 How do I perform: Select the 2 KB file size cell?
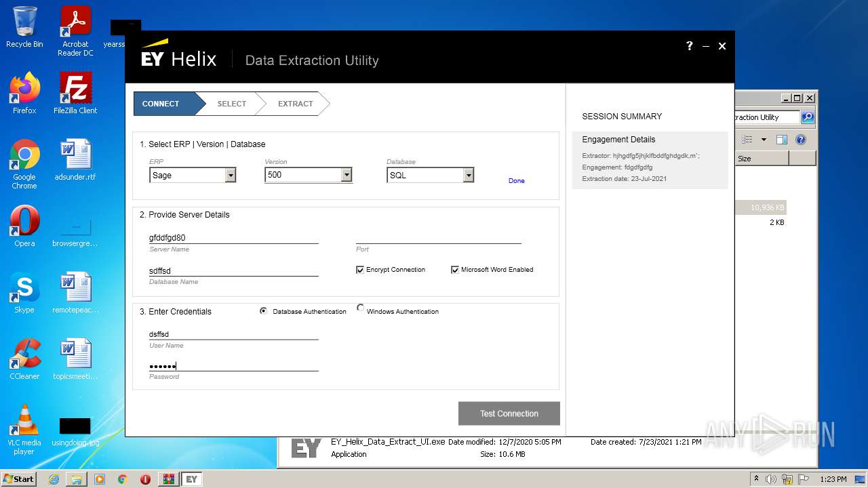pos(777,222)
